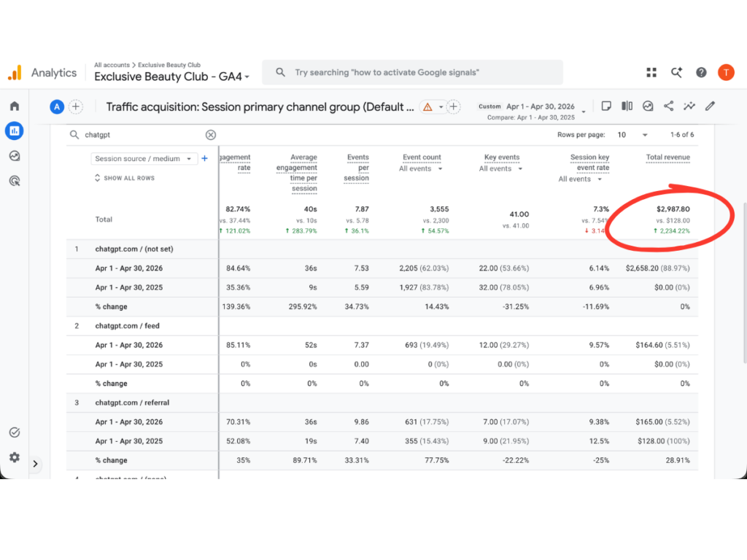The height and width of the screenshot is (560, 747).
Task: Click percent change value 295.92%
Action: 303,307
